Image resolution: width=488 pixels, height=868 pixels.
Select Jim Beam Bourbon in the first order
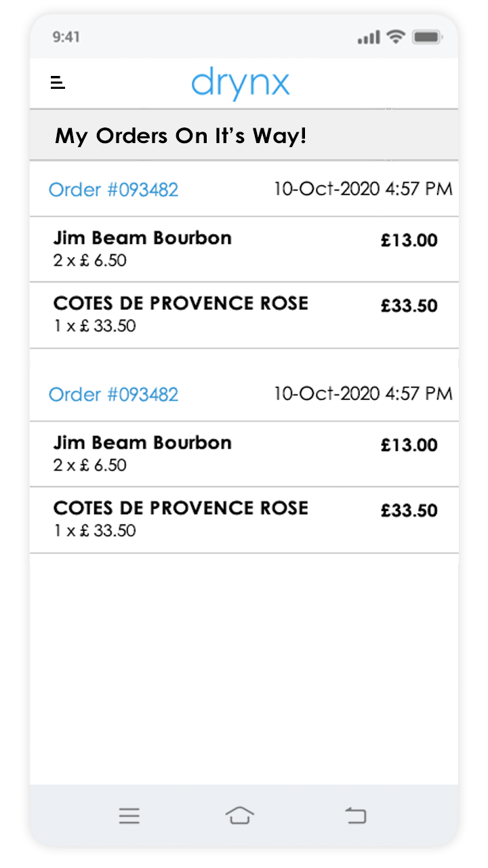pyautogui.click(x=142, y=239)
